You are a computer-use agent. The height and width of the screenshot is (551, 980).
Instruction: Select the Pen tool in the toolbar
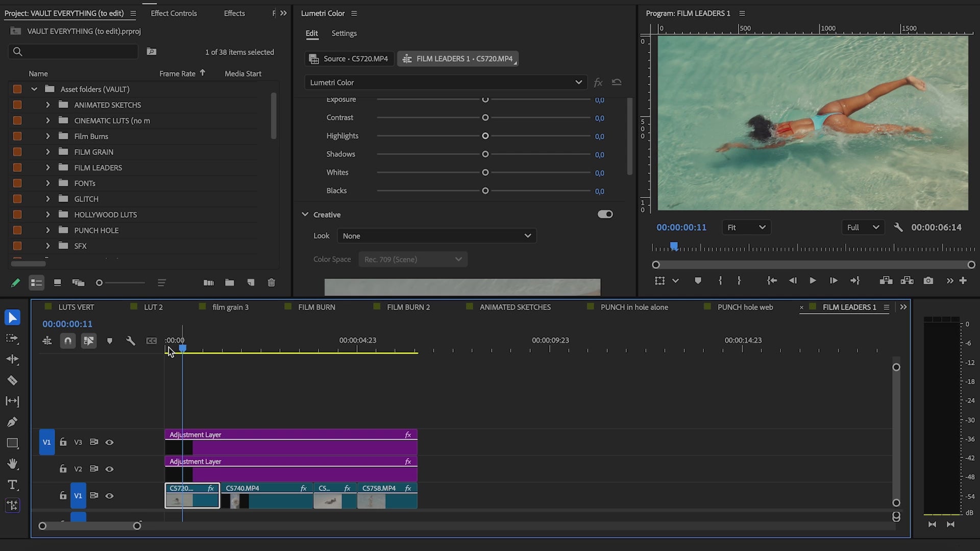click(12, 422)
